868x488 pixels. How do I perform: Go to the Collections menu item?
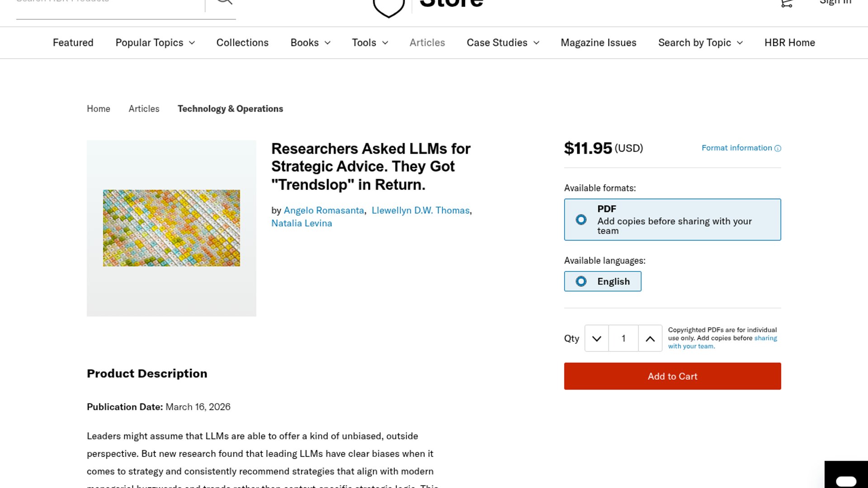242,42
